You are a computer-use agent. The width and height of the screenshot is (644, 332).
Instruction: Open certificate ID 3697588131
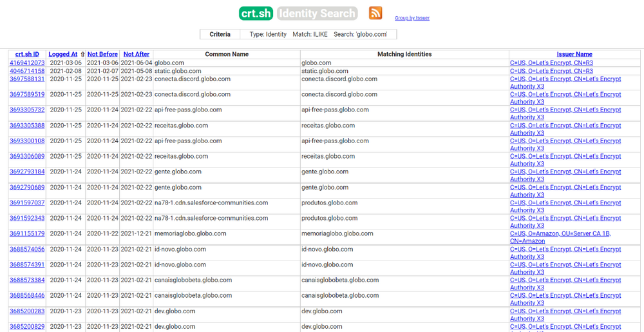pos(27,79)
